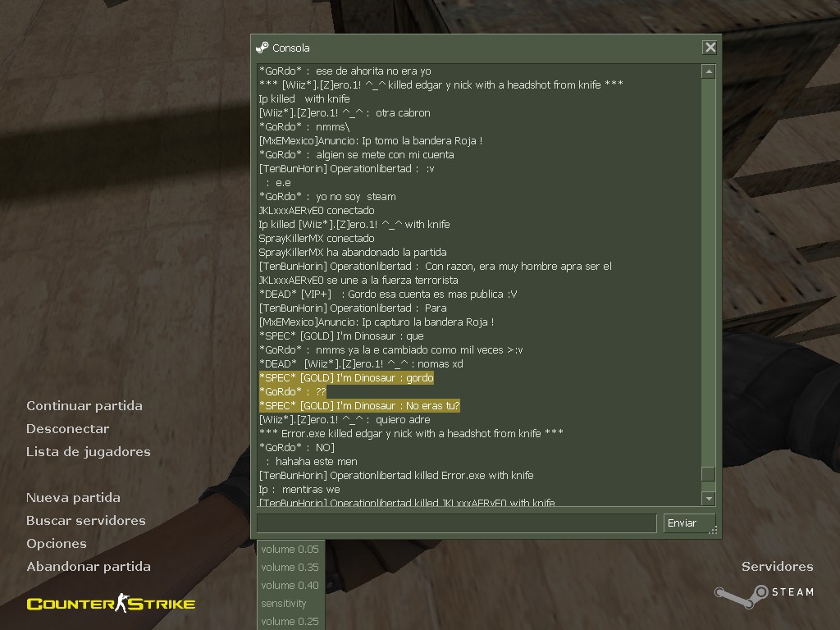
Task: Open Buscar servidores
Action: point(86,521)
